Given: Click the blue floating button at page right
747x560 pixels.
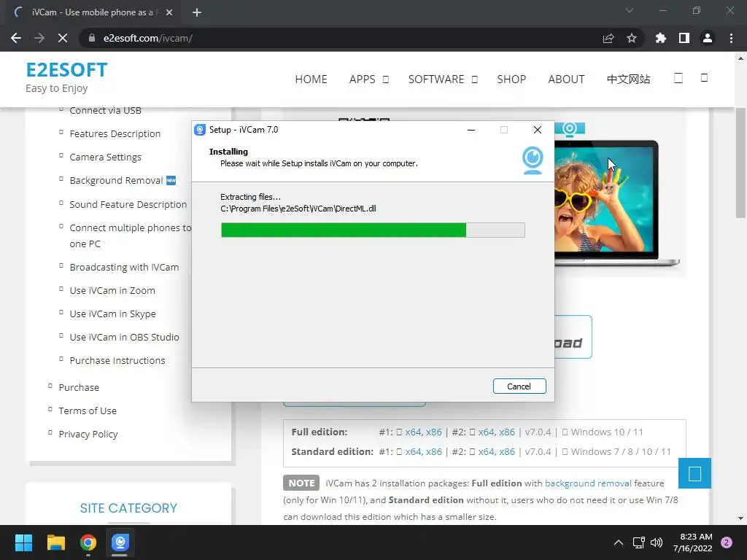Looking at the screenshot, I should [694, 473].
